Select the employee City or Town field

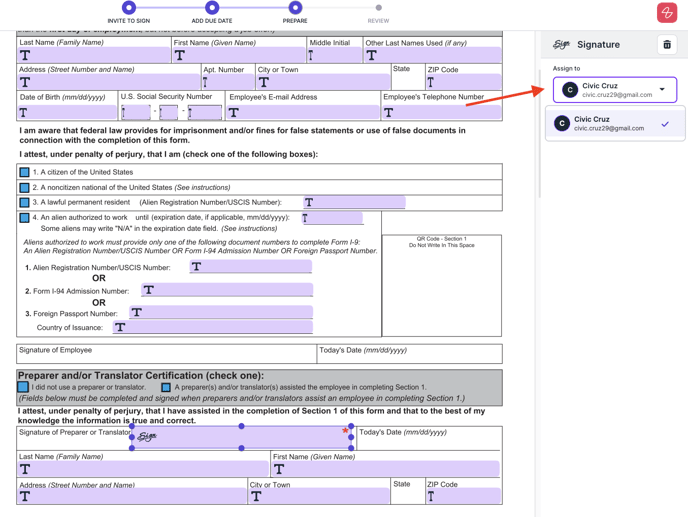click(x=323, y=82)
